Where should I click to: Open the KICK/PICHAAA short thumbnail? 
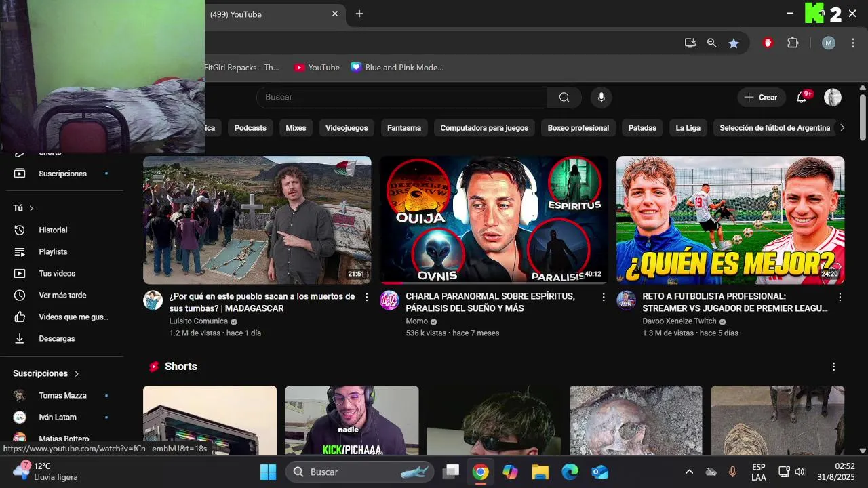352,420
